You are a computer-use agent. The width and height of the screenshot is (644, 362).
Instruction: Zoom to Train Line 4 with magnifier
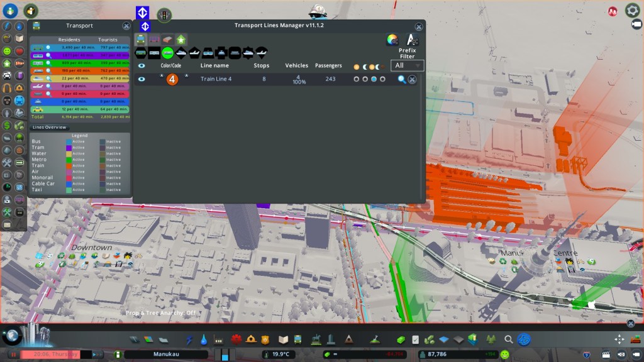click(x=402, y=79)
